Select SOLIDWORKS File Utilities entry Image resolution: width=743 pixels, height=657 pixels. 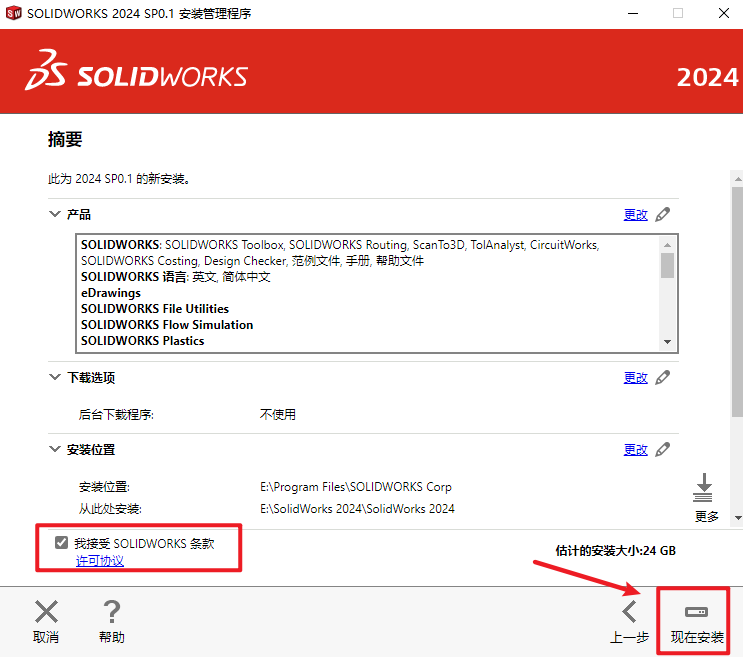click(x=154, y=309)
